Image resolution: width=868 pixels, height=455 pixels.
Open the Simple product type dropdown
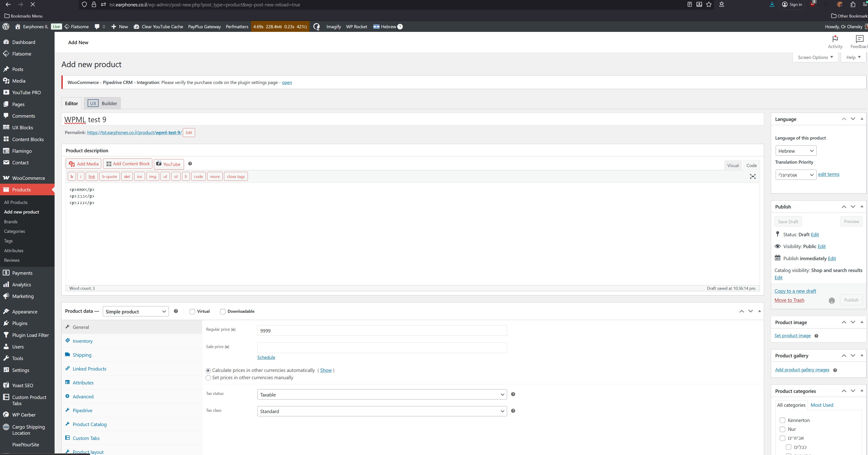click(x=136, y=311)
